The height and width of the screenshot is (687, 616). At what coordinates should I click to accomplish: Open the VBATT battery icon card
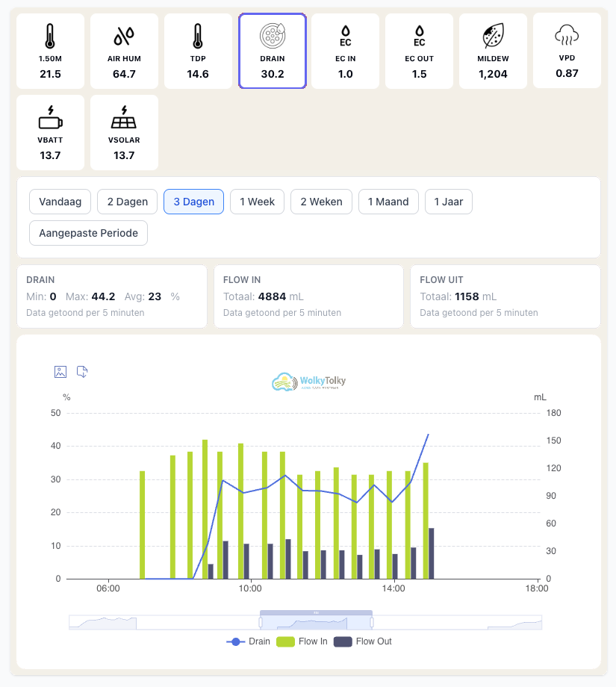tap(50, 132)
